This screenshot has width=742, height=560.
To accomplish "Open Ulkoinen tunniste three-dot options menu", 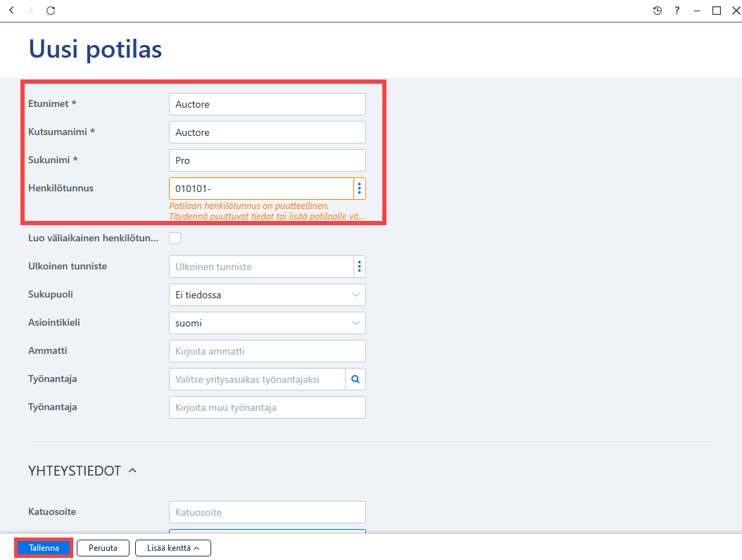I will click(x=360, y=267).
